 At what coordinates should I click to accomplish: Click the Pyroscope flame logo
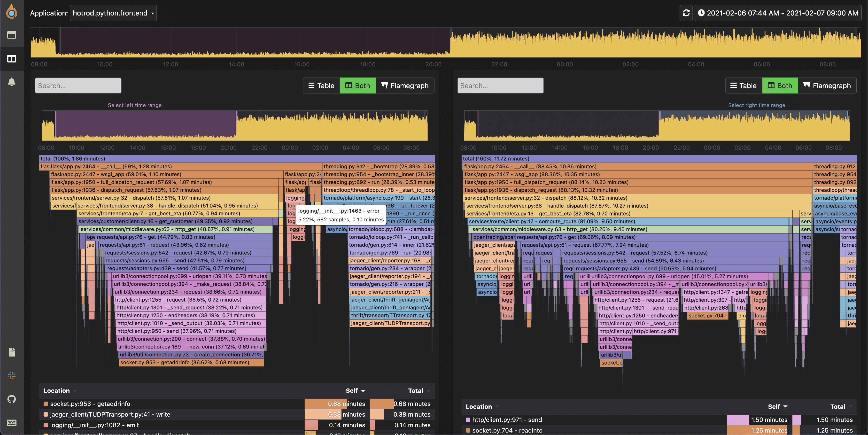pos(11,12)
